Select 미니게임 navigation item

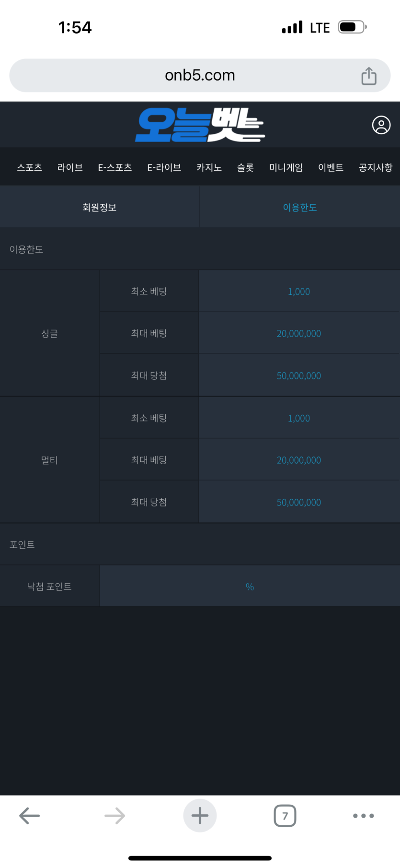[x=286, y=167]
